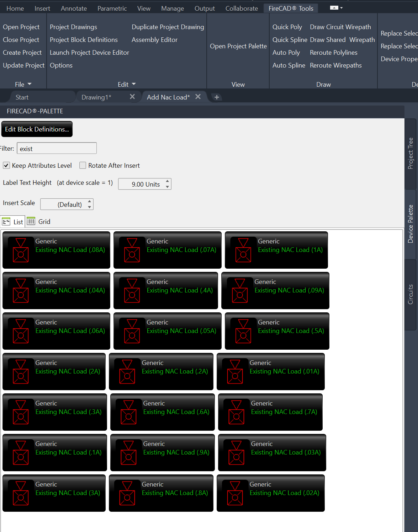This screenshot has width=418, height=532.
Task: Click Edit Block Definitions button
Action: [x=37, y=129]
